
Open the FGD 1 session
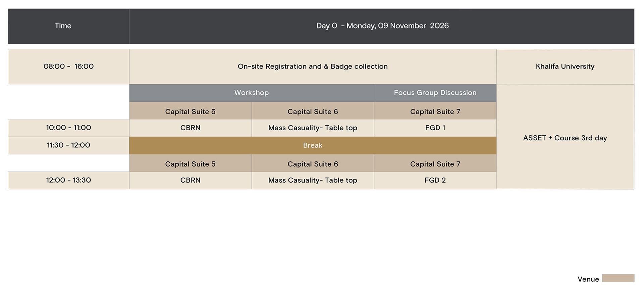point(435,128)
